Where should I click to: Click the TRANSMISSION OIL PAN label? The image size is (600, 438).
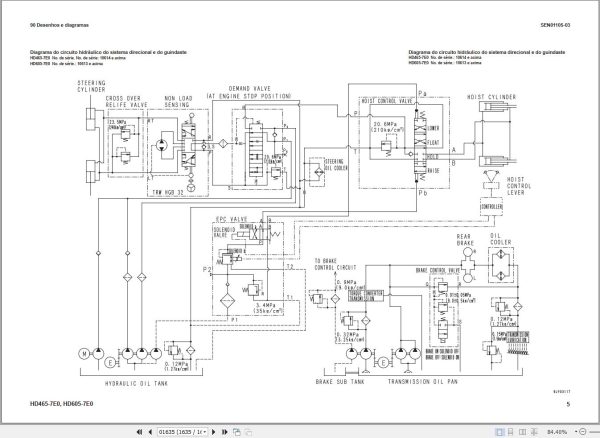(422, 381)
